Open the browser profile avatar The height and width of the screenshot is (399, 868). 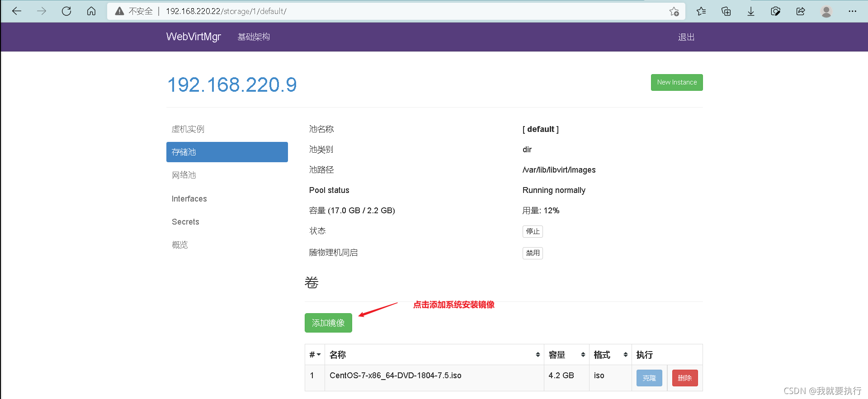pos(826,11)
